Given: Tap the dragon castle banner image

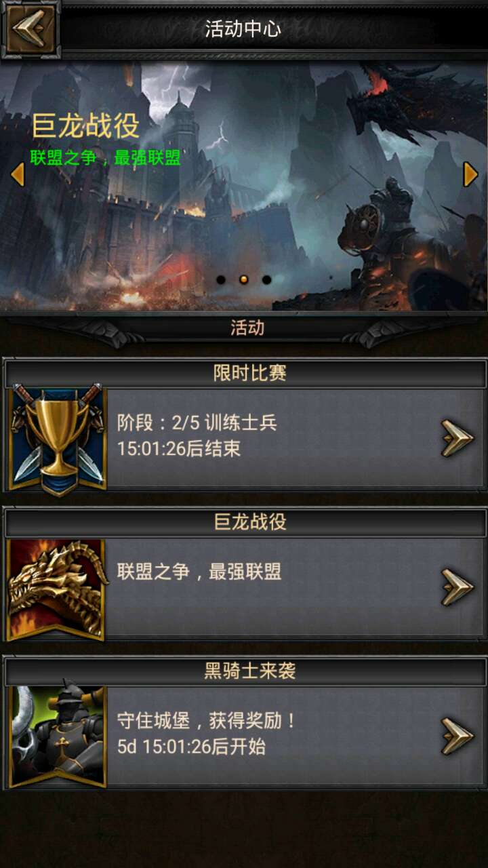Looking at the screenshot, I should click(244, 186).
